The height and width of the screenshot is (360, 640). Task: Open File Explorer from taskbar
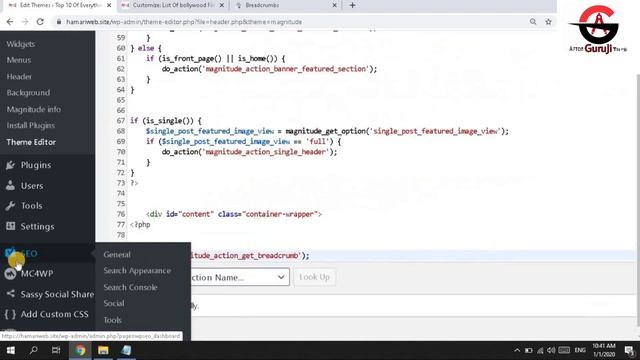103,350
